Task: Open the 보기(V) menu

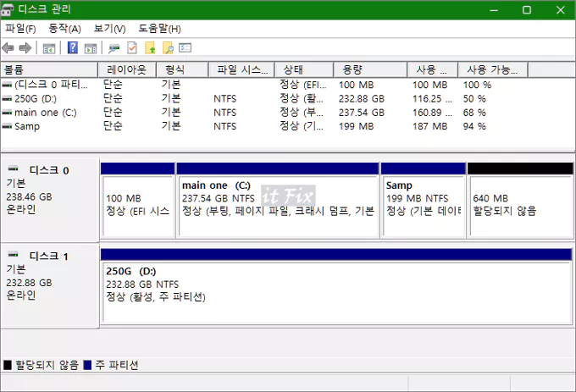Action: [x=109, y=29]
